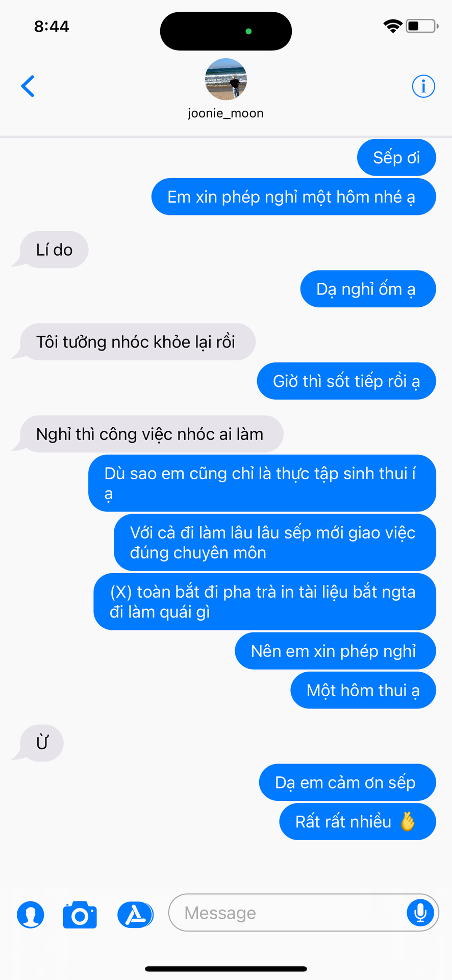Open conversation info circle icon

423,86
